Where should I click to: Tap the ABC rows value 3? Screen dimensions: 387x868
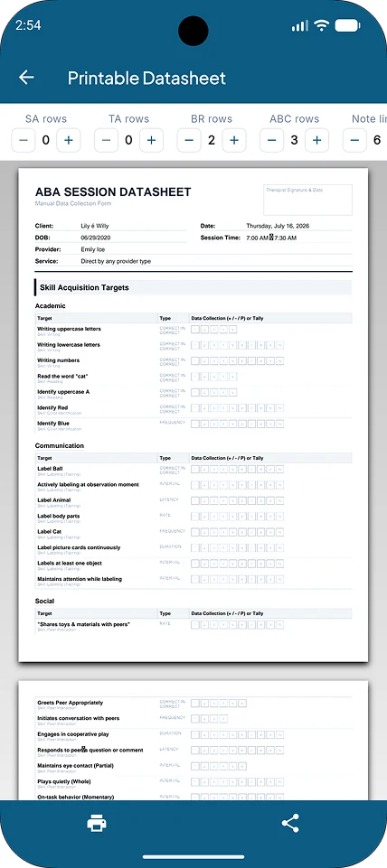click(295, 141)
